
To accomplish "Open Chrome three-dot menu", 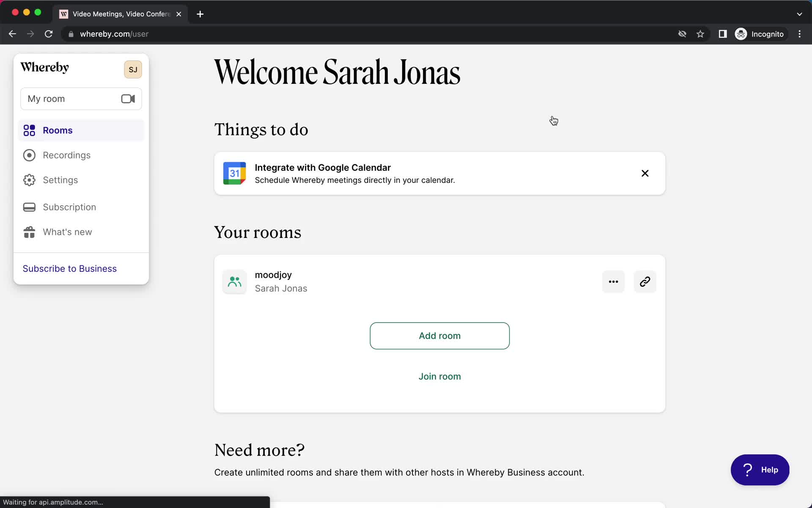I will tap(799, 34).
